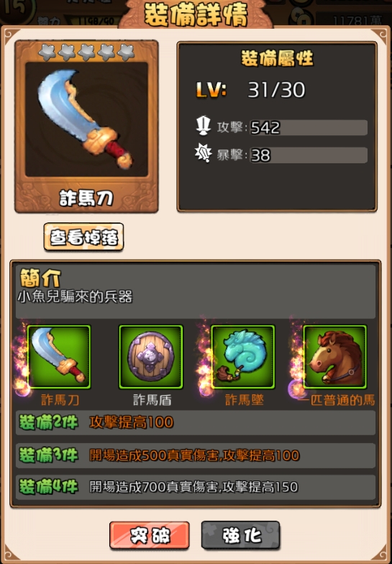Click the 暴擊 38 stat bar
The width and height of the screenshot is (392, 564).
tap(309, 155)
